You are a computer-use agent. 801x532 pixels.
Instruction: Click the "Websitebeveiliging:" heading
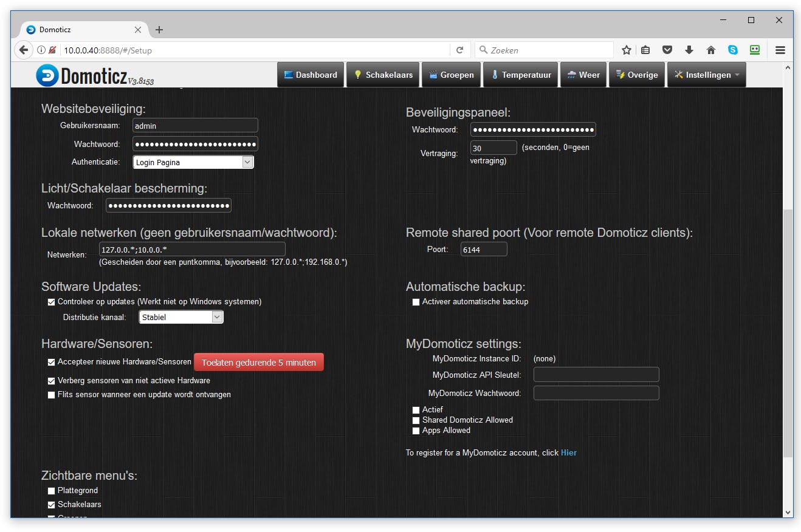[94, 109]
